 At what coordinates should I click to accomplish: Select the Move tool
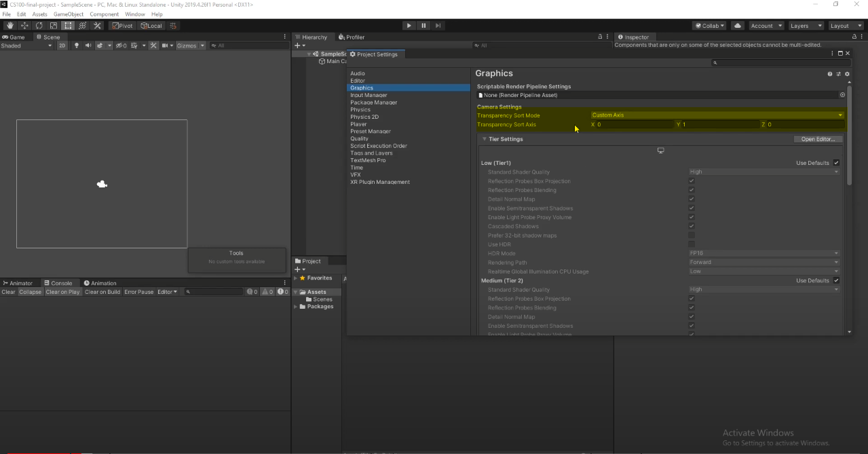pyautogui.click(x=24, y=26)
